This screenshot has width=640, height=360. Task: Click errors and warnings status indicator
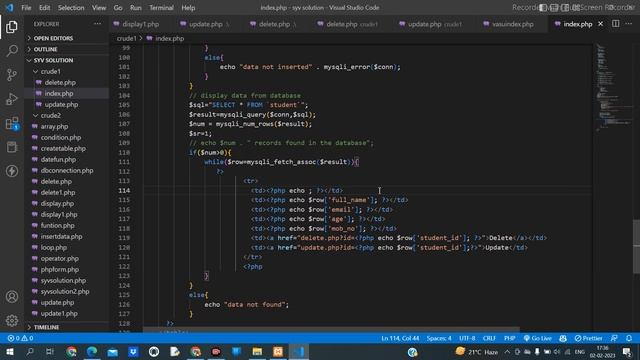tap(20, 338)
